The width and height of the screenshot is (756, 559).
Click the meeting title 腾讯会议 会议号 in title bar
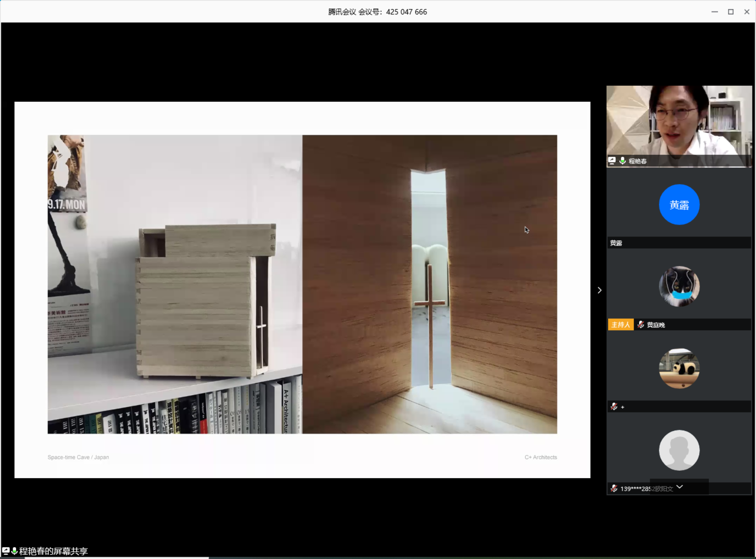(377, 12)
